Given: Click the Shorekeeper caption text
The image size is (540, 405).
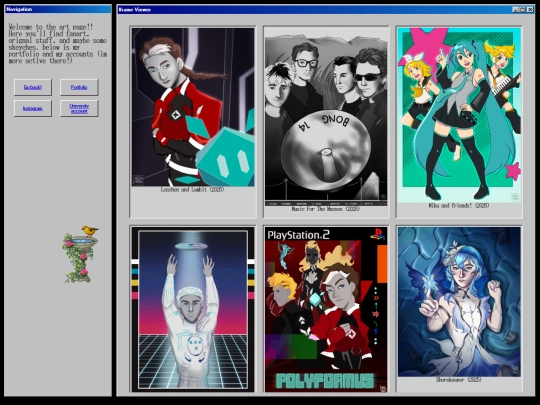Looking at the screenshot, I should coord(459,380).
